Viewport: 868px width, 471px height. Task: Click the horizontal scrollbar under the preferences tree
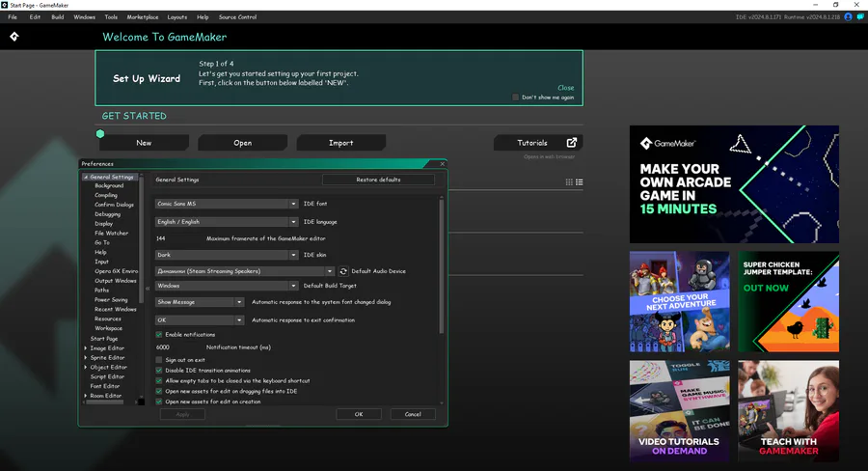(105, 402)
